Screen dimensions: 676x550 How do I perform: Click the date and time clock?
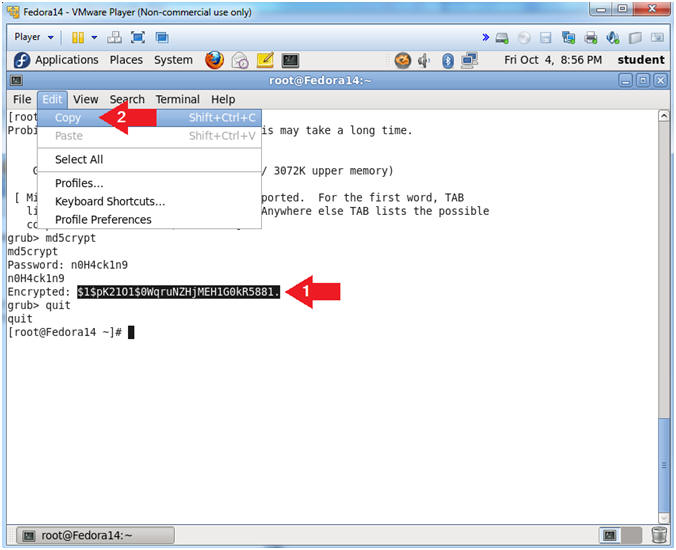(553, 60)
